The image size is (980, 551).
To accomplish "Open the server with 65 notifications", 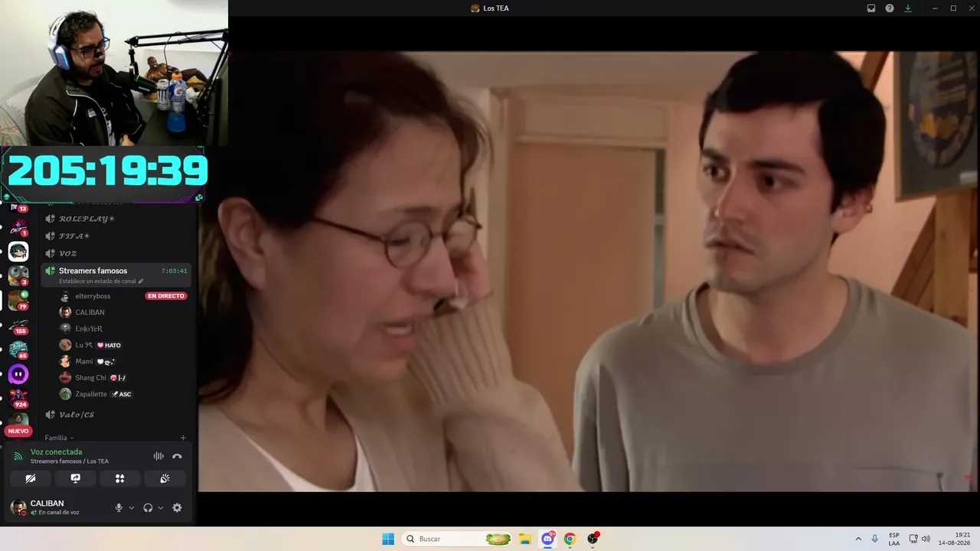I will click(18, 350).
